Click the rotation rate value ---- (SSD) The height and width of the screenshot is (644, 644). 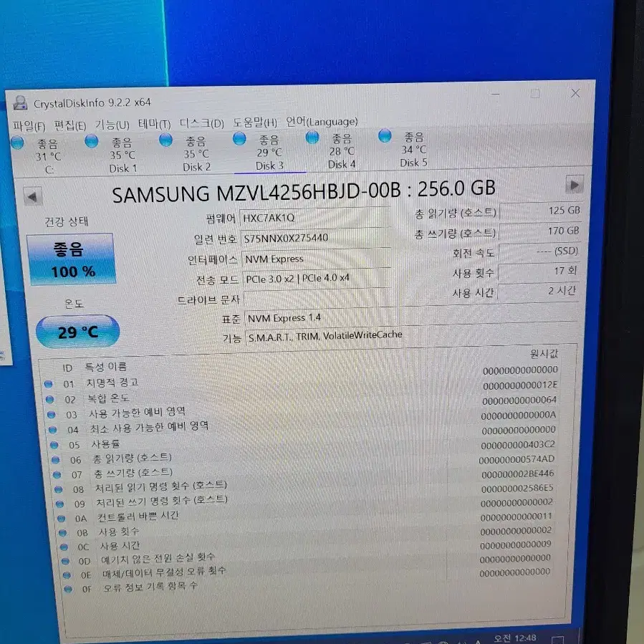[539, 251]
